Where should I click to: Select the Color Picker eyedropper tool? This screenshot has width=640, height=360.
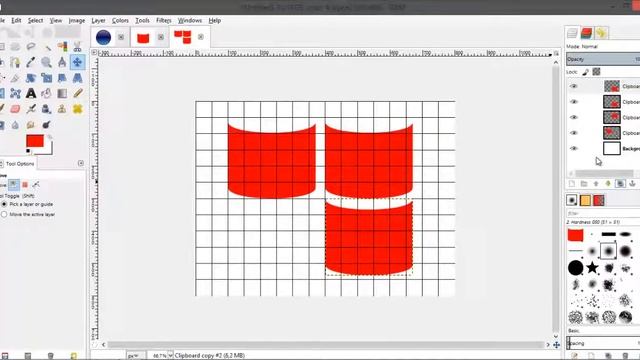coord(31,62)
